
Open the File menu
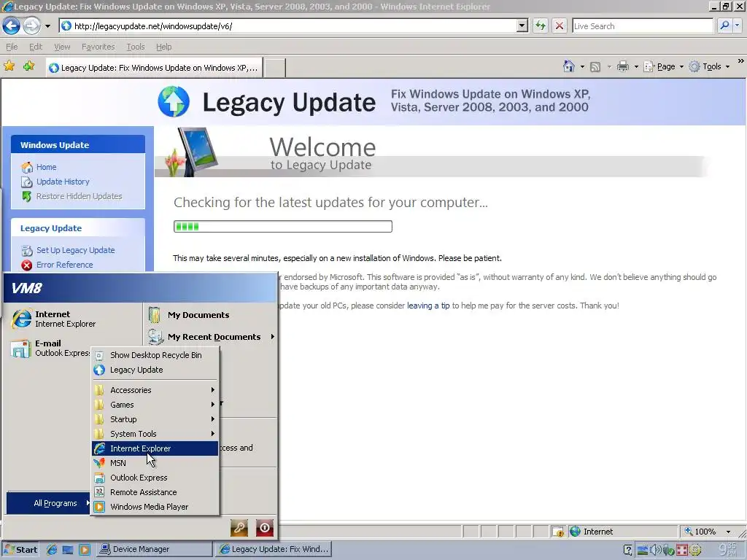12,47
